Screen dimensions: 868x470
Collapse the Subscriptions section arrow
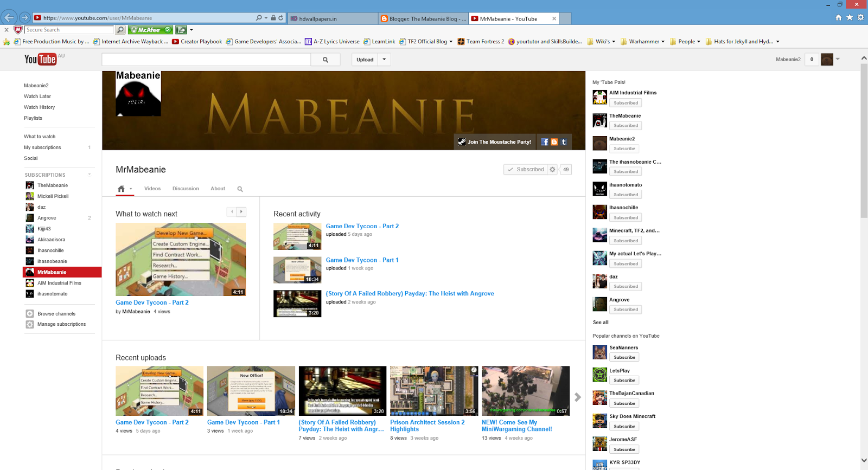[90, 175]
